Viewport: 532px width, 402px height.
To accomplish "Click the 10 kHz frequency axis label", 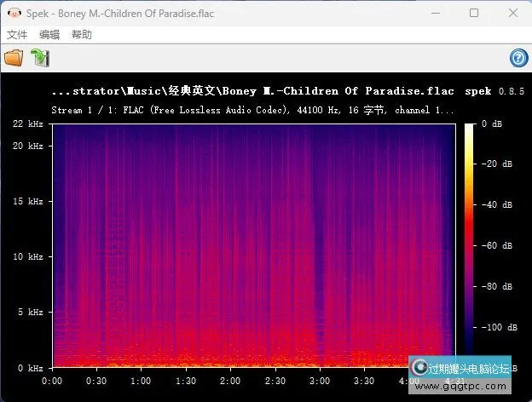I will 28,256.
